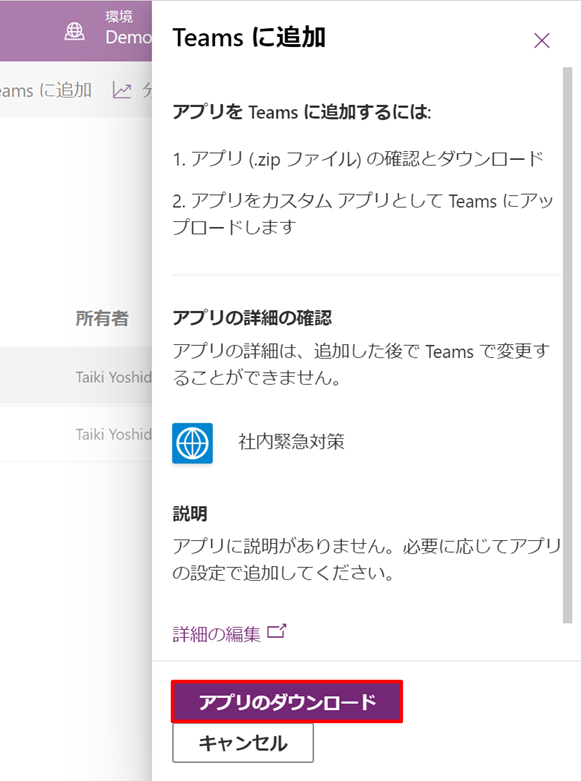The image size is (581, 781).
Task: Close the Teams に追加 panel
Action: tap(542, 40)
